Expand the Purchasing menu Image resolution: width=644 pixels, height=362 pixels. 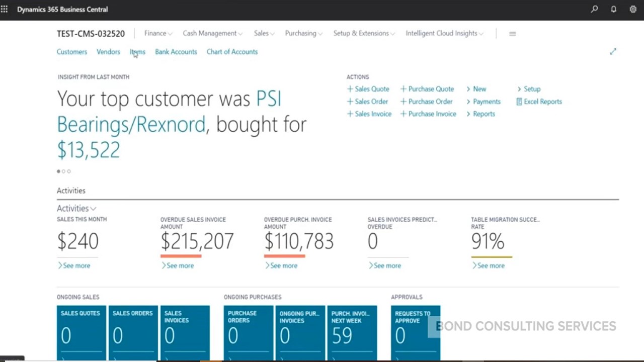pos(304,33)
